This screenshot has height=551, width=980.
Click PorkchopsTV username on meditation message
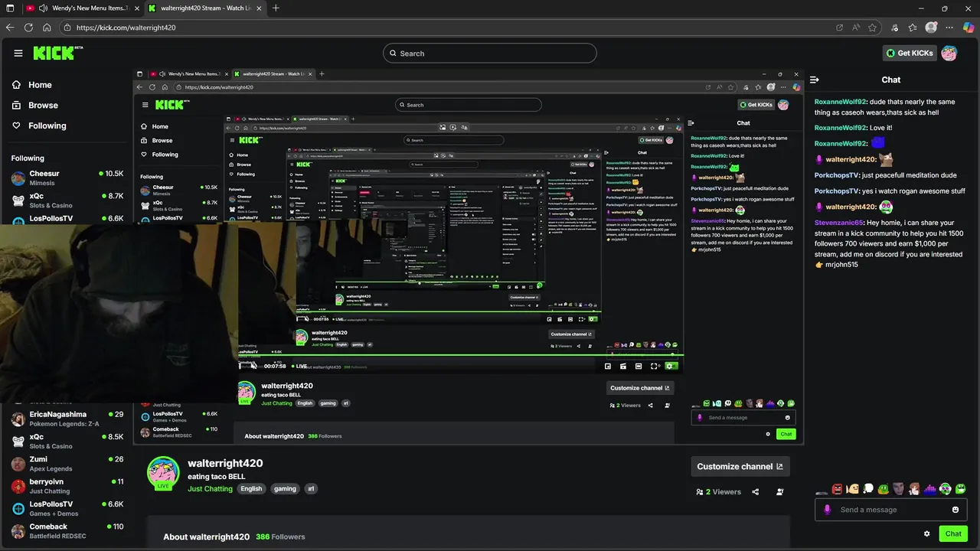click(x=837, y=175)
